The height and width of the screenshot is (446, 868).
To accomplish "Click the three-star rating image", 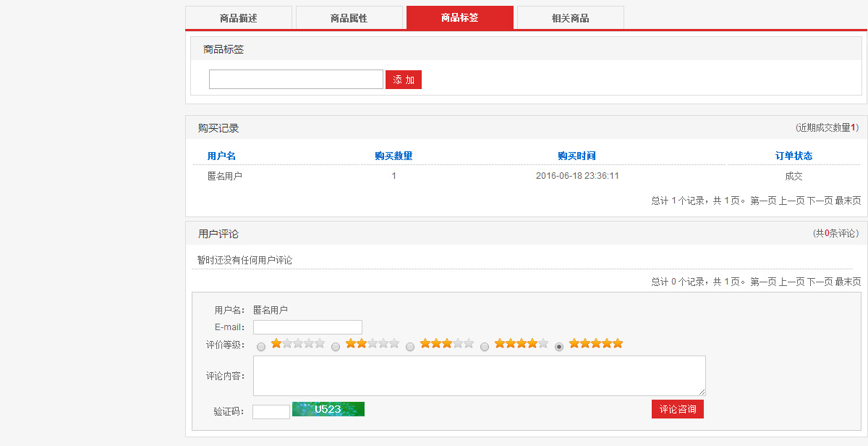I will point(447,343).
